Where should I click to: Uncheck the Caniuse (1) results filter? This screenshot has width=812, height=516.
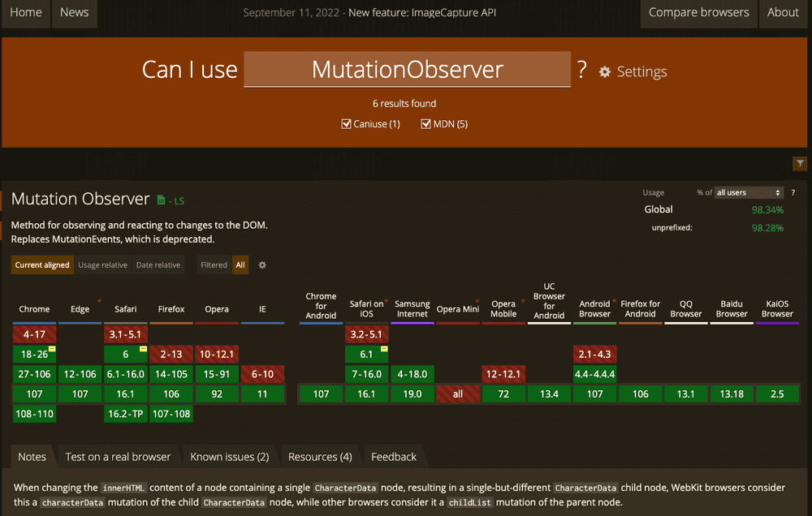coord(347,123)
